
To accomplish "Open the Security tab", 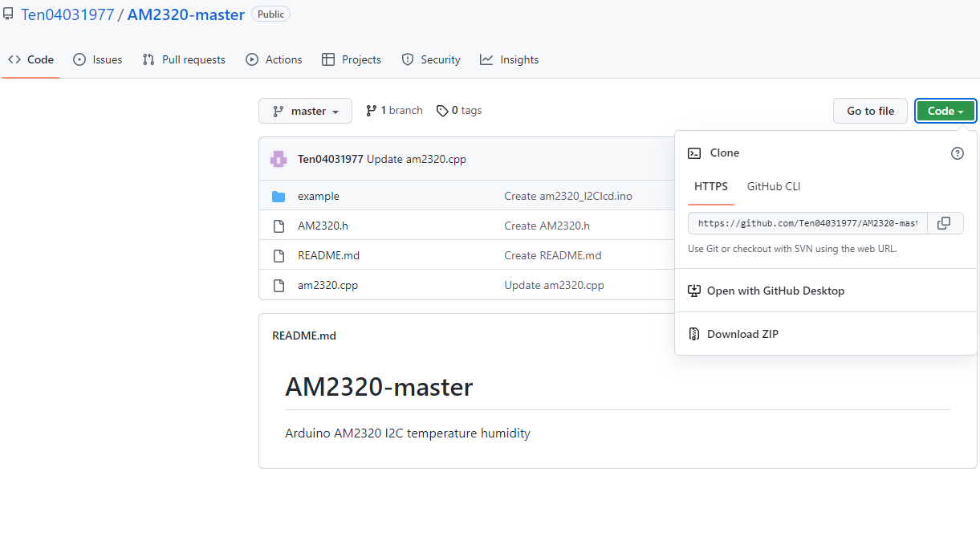I will [x=431, y=59].
